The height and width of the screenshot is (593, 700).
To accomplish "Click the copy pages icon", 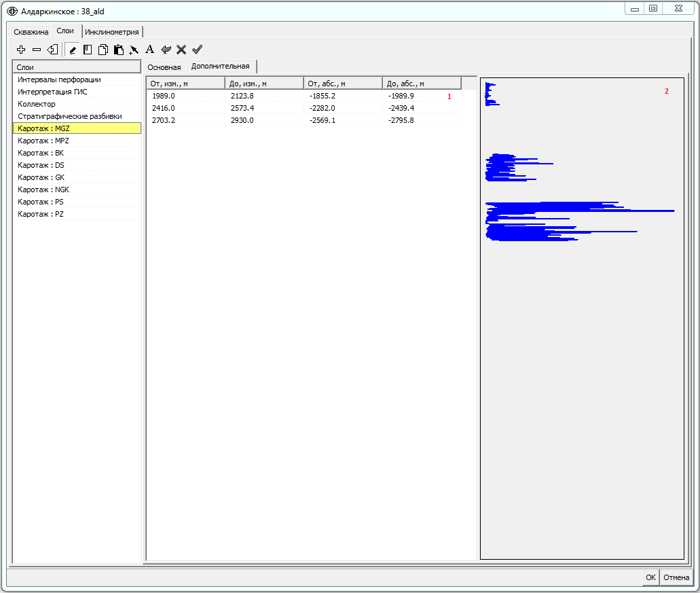I will (103, 50).
